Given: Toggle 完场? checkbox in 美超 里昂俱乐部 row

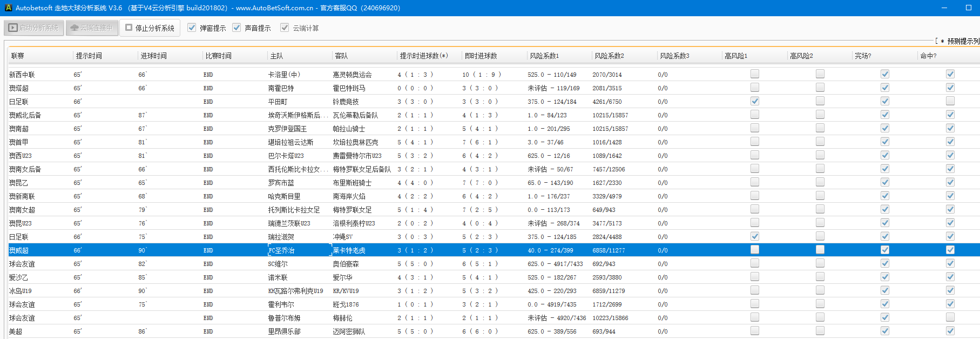Looking at the screenshot, I should [885, 331].
